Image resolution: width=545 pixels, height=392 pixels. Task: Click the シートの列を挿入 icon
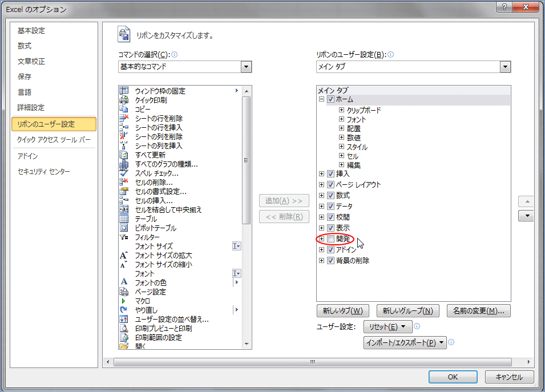click(x=124, y=146)
